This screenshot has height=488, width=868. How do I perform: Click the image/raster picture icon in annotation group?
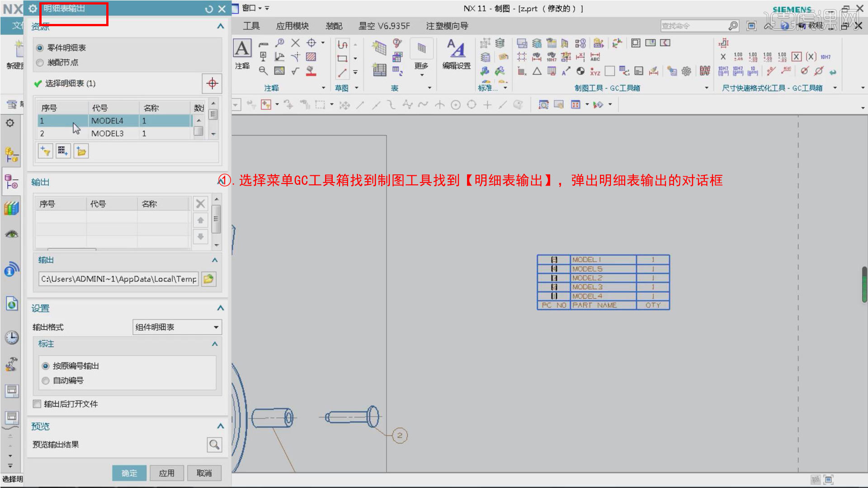pyautogui.click(x=279, y=71)
